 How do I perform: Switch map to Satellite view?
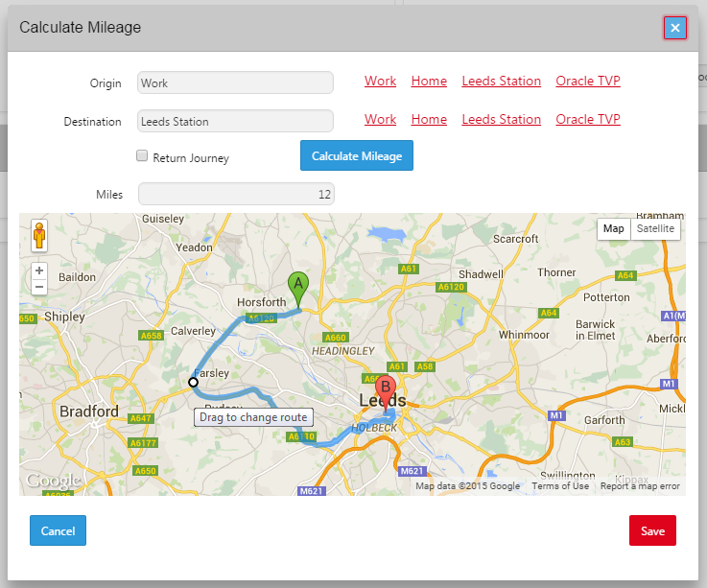click(x=655, y=228)
